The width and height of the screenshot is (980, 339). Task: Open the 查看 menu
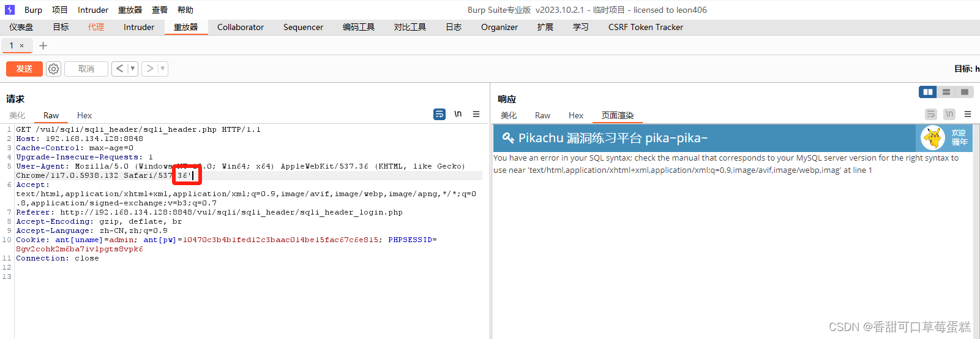160,10
